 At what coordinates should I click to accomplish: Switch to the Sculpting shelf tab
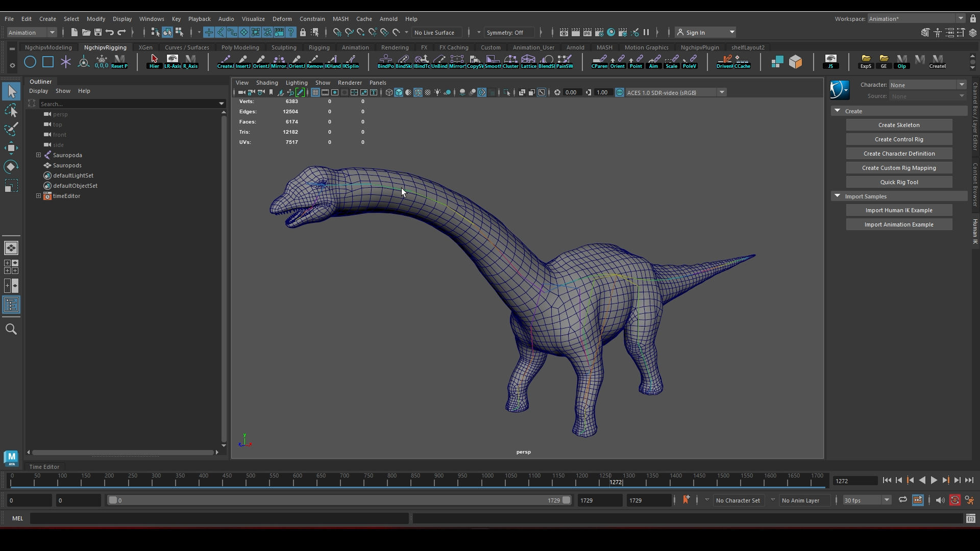coord(284,47)
